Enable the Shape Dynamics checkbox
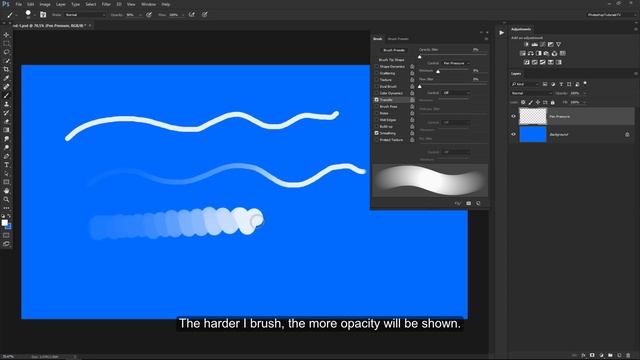The image size is (640, 360). click(x=376, y=67)
